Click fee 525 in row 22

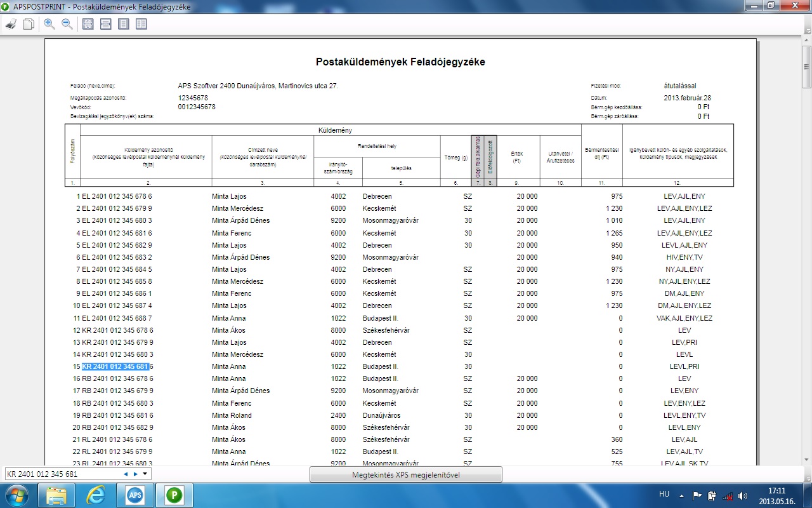[617, 451]
